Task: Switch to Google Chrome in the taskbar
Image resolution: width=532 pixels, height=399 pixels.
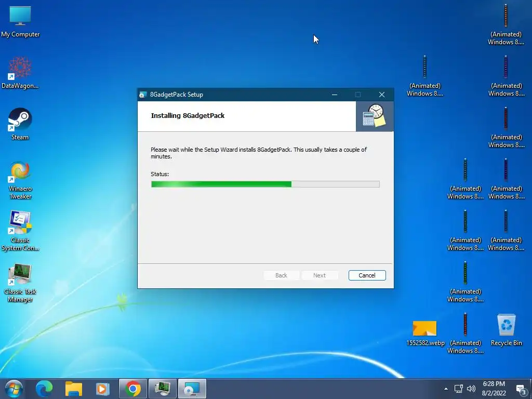Action: coord(132,389)
